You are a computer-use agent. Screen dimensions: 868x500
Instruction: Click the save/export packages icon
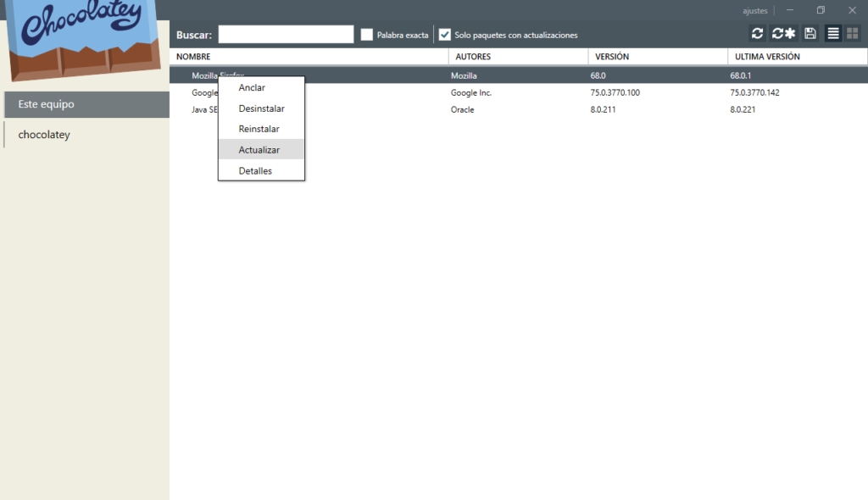[810, 34]
